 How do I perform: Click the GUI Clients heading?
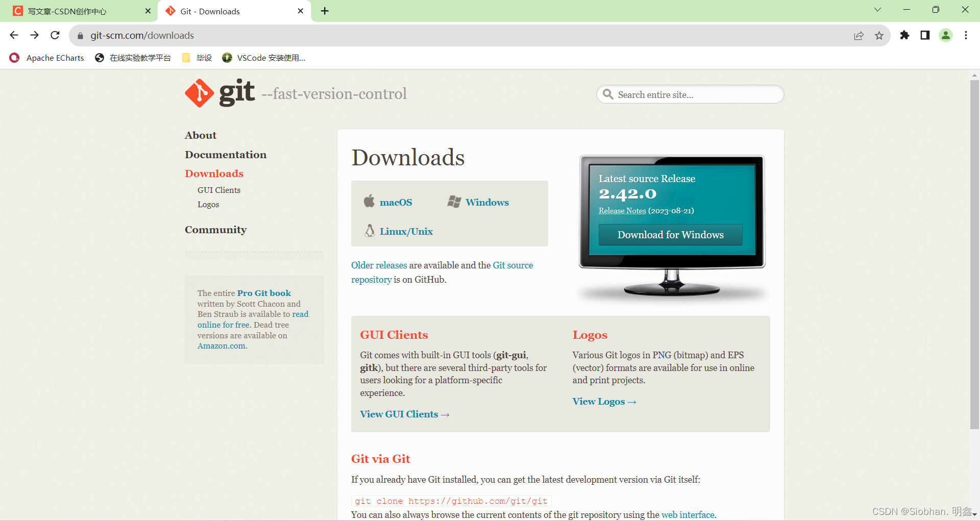pos(394,335)
